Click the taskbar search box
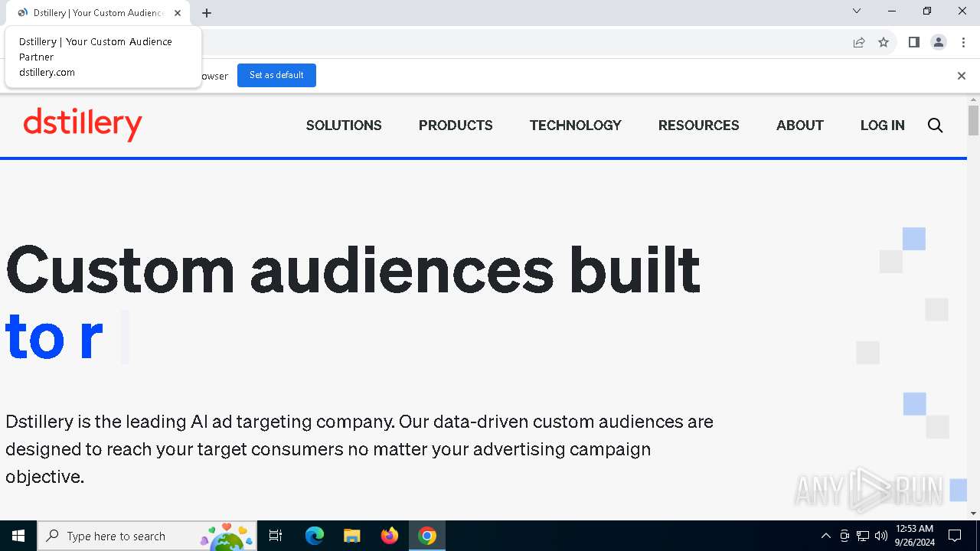980x551 pixels. (x=147, y=536)
